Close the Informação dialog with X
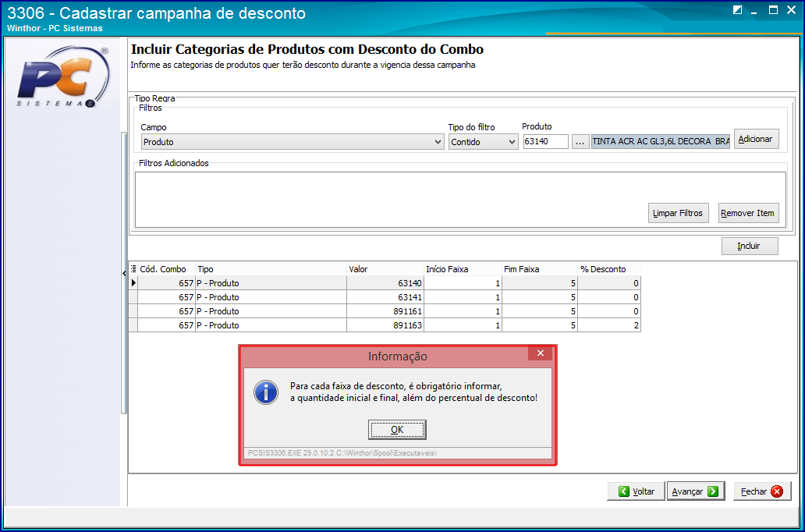The height and width of the screenshot is (532, 805). point(540,353)
